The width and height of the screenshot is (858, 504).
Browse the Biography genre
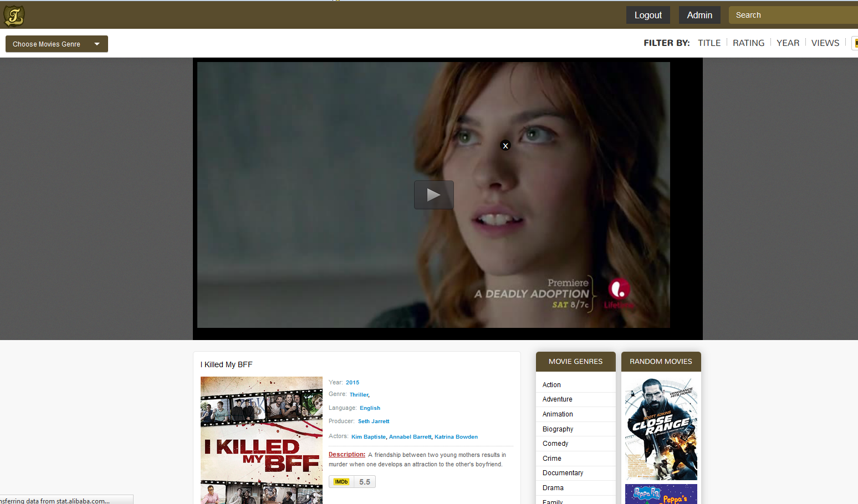pos(558,429)
